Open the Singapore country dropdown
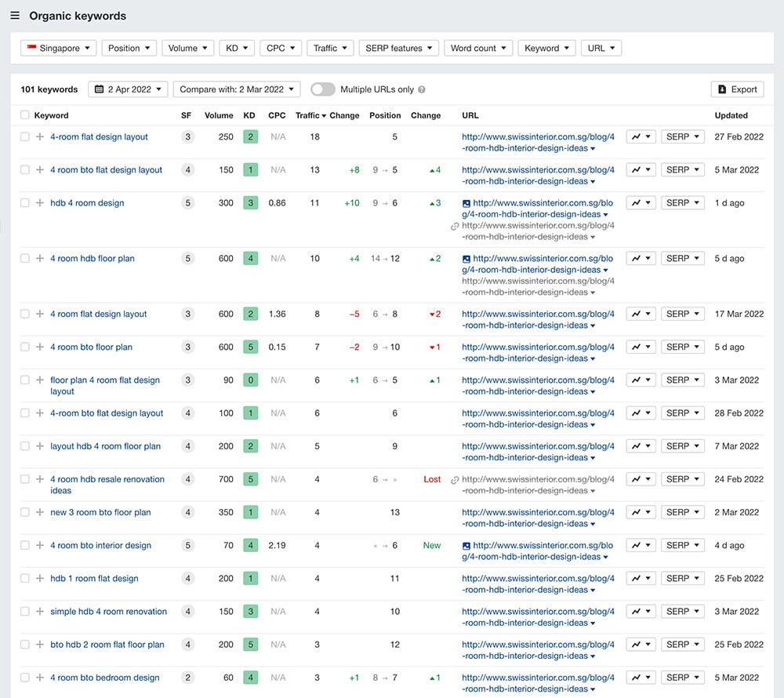 point(59,48)
